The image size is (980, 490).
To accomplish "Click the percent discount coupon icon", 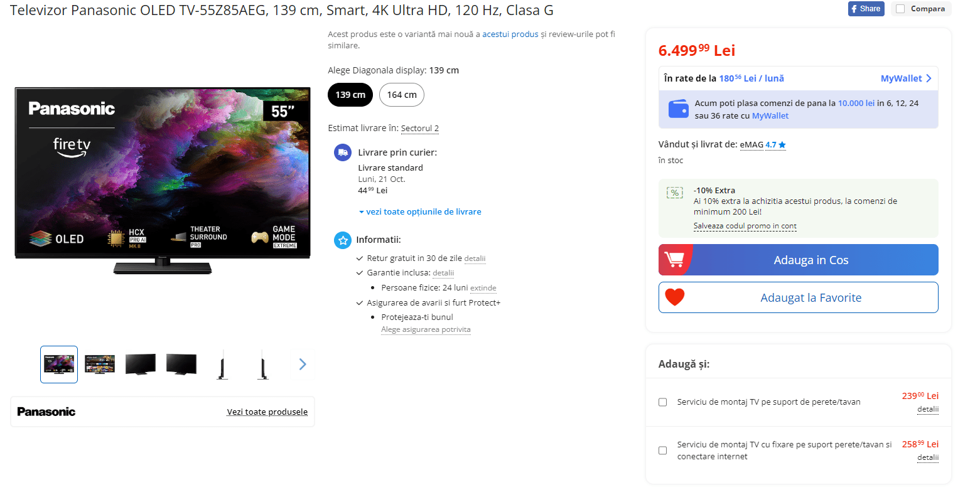I will 675,193.
